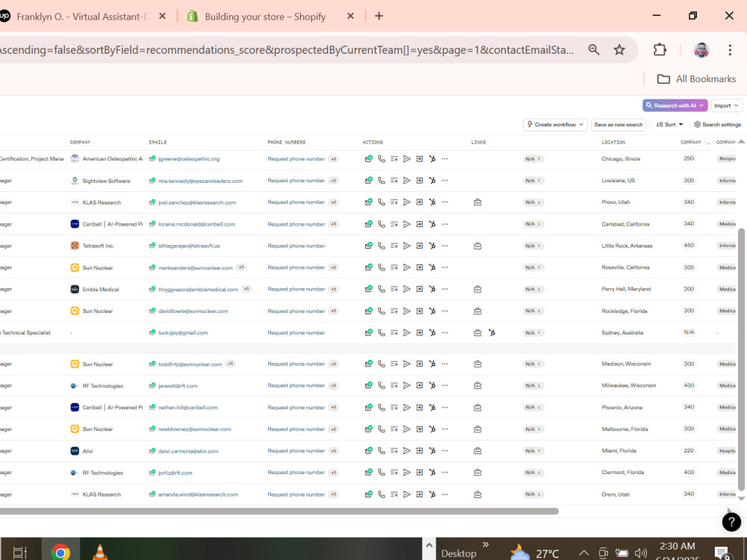
Task: Click the phone call icon in the Sightview Software row
Action: click(x=382, y=181)
